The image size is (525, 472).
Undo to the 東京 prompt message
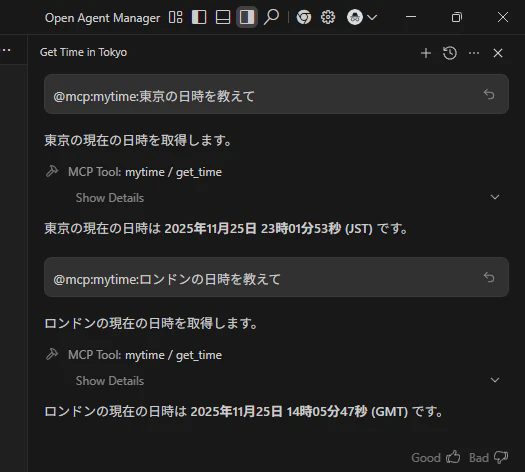[489, 94]
